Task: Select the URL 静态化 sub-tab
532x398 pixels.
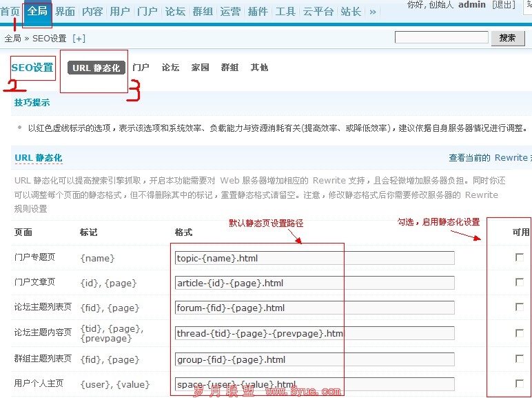Action: click(96, 68)
